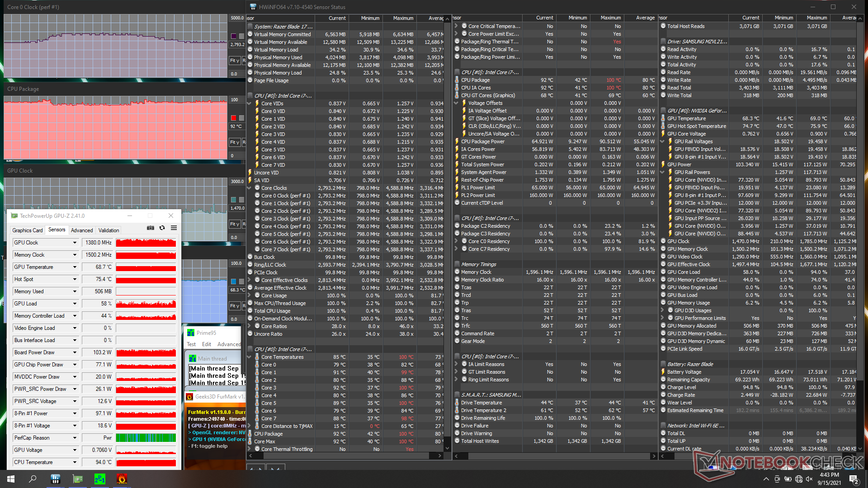Click the FurMark window title icon
The height and width of the screenshot is (488, 868).
coord(189,397)
